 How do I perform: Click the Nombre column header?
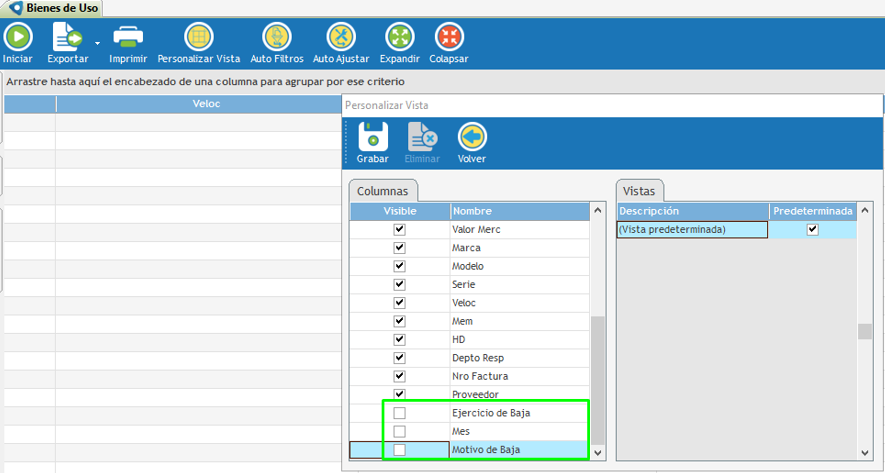coord(520,211)
